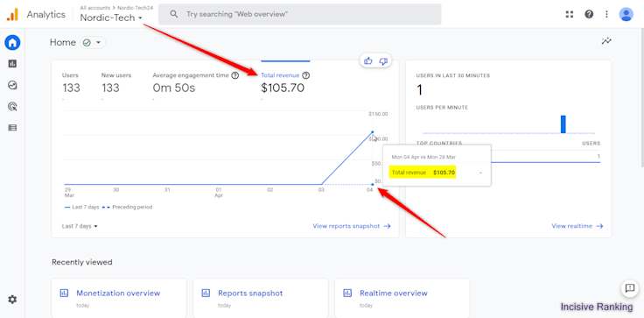Open the Monetization overview recent card

coord(119,298)
